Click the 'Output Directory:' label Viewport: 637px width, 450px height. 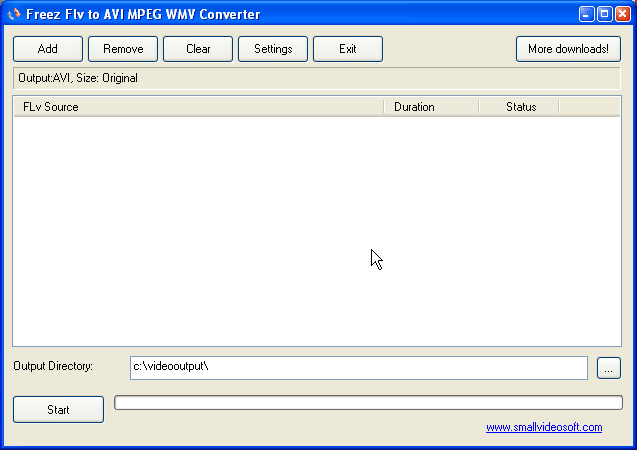coord(53,366)
